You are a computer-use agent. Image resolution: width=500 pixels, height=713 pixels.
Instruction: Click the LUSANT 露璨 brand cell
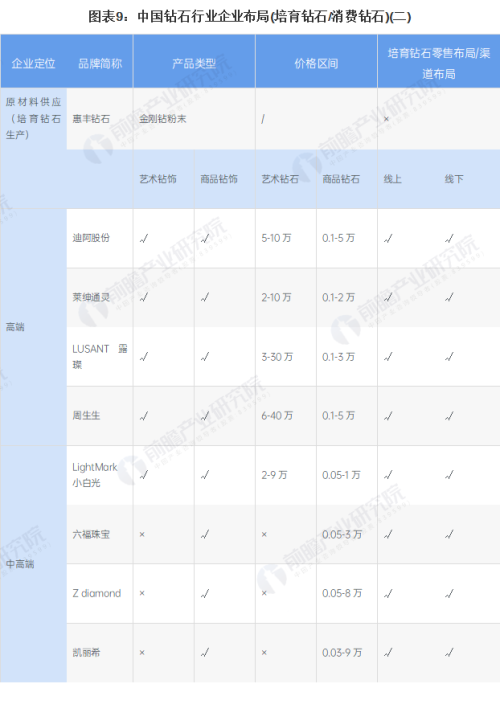100,356
